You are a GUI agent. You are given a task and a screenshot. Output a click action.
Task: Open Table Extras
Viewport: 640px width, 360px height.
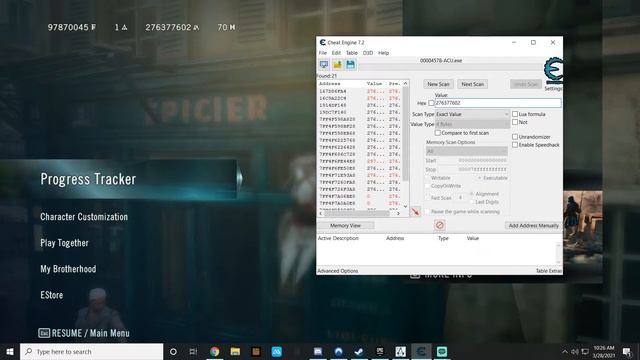[x=549, y=271]
